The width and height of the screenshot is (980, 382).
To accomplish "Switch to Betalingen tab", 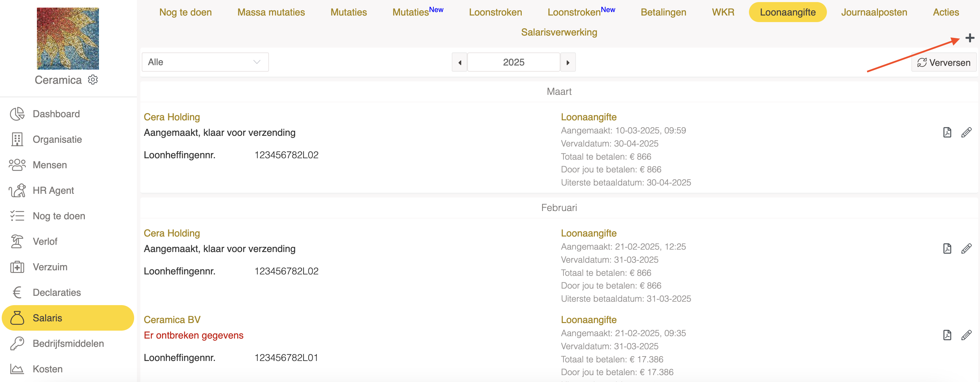I will [x=663, y=12].
